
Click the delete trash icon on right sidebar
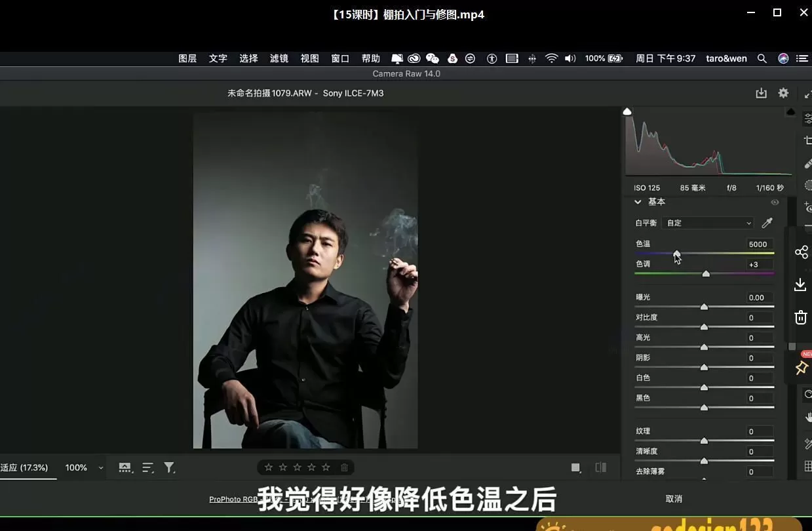[800, 317]
